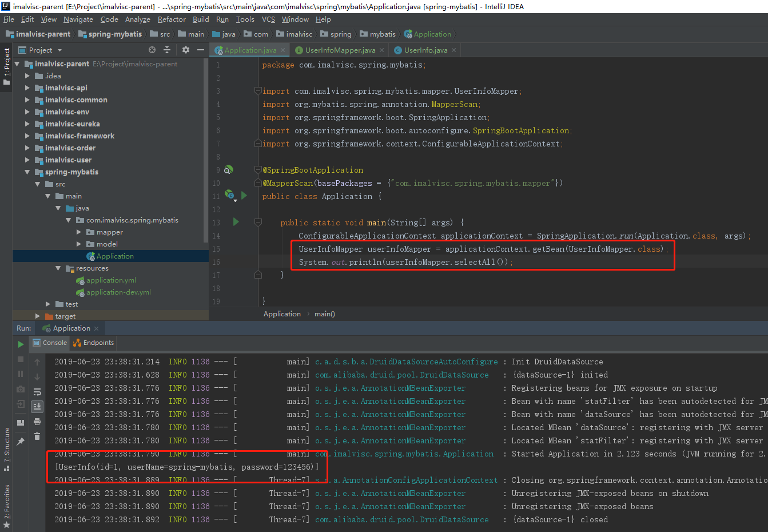Click Application in the editor breadcrumb

tap(282, 314)
